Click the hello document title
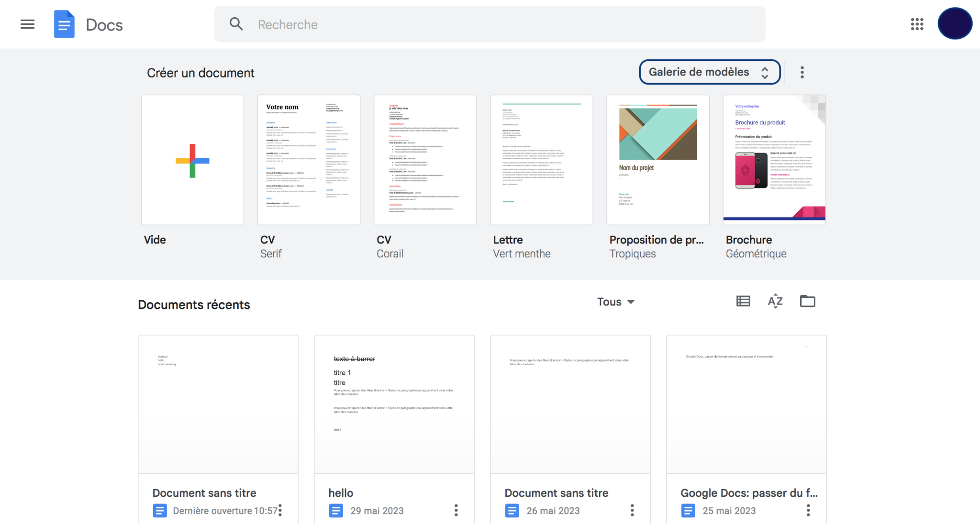 (x=341, y=493)
